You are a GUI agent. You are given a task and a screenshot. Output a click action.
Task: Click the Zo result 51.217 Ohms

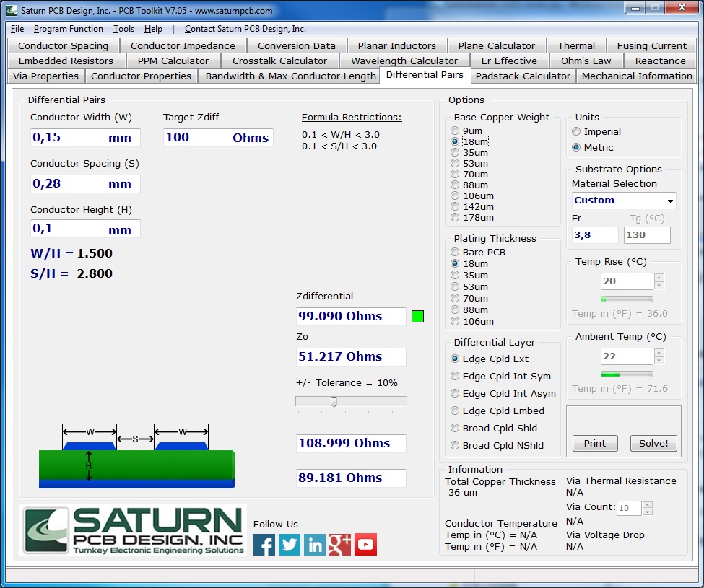[x=351, y=356]
